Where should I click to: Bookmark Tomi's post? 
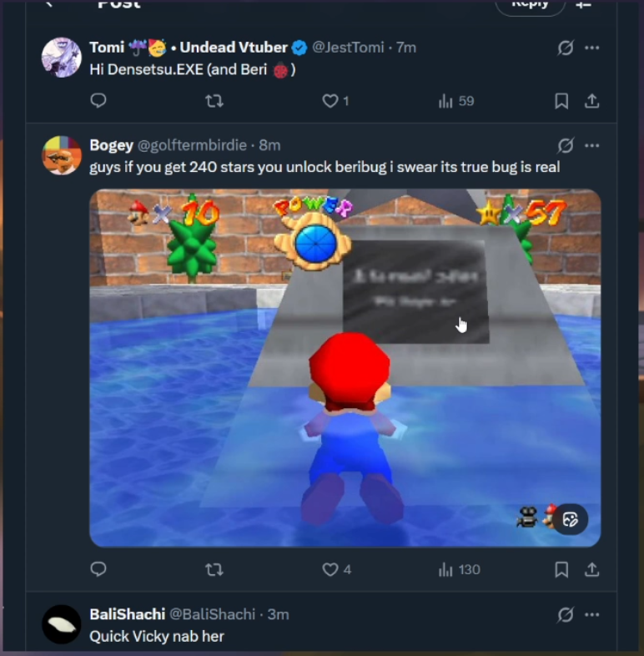coord(561,101)
